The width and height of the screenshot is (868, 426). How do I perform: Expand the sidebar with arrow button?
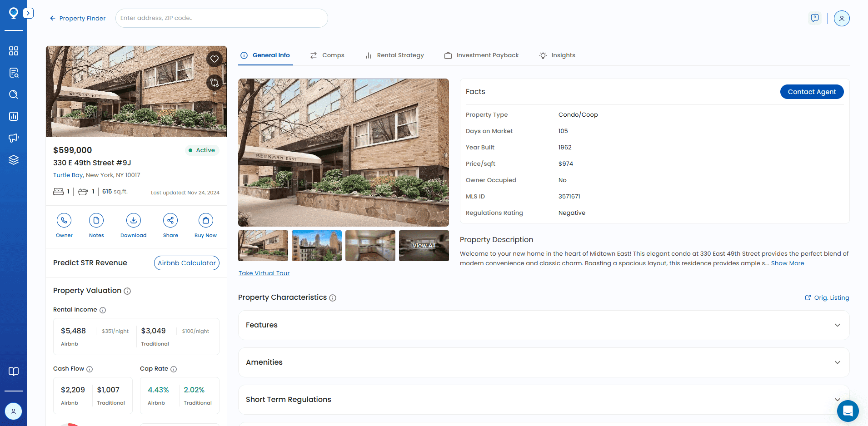coord(28,13)
